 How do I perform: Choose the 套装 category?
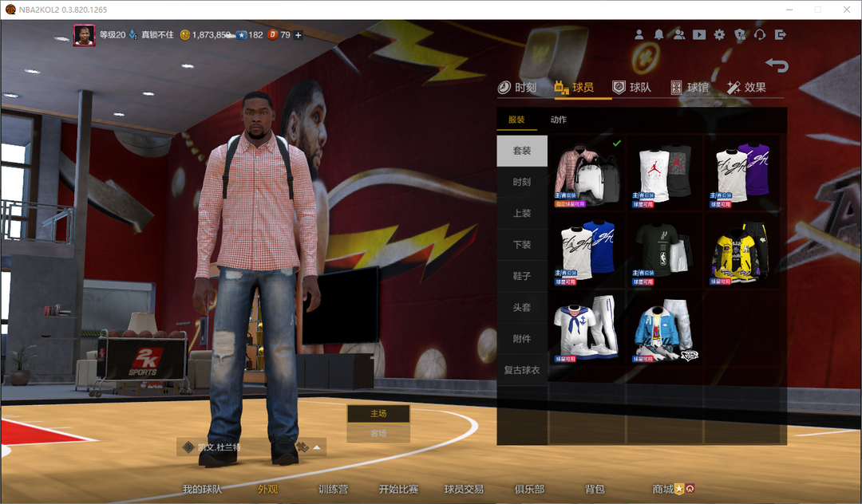point(522,151)
